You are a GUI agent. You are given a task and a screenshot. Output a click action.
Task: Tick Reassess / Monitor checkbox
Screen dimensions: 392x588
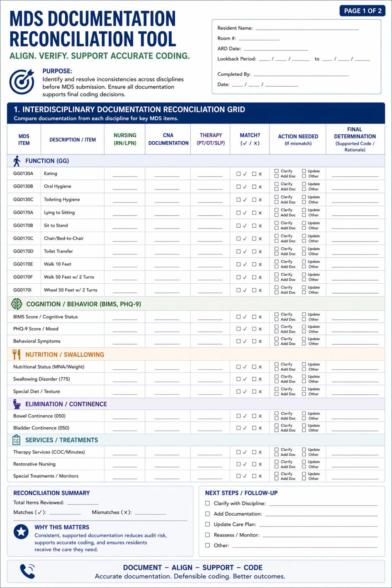207,535
